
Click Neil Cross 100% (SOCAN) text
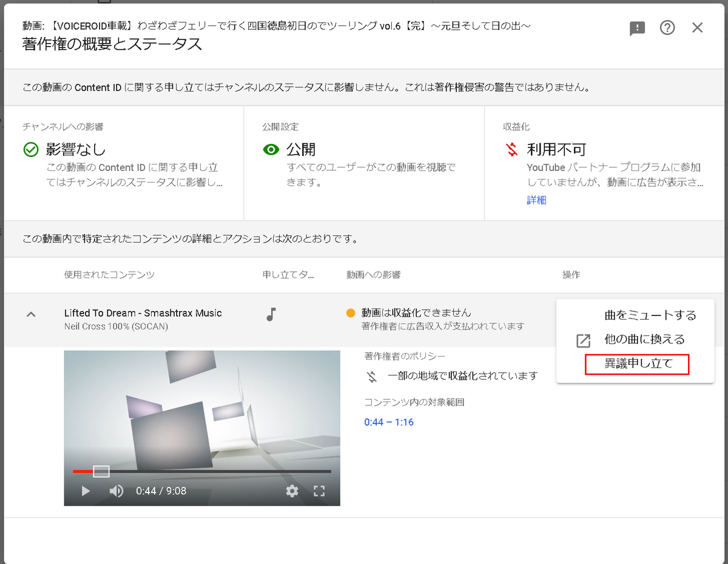(x=116, y=326)
